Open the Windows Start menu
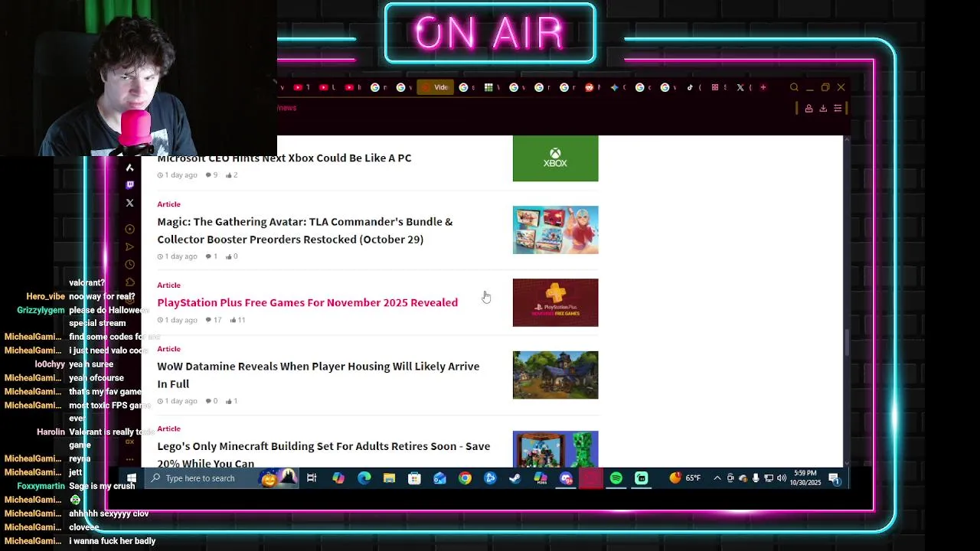 (131, 478)
